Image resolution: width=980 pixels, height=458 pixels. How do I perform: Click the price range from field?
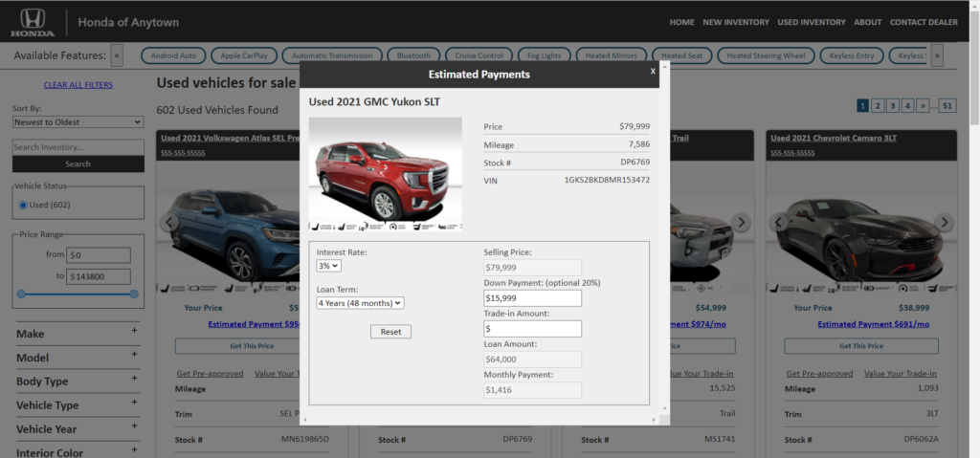[x=99, y=255]
